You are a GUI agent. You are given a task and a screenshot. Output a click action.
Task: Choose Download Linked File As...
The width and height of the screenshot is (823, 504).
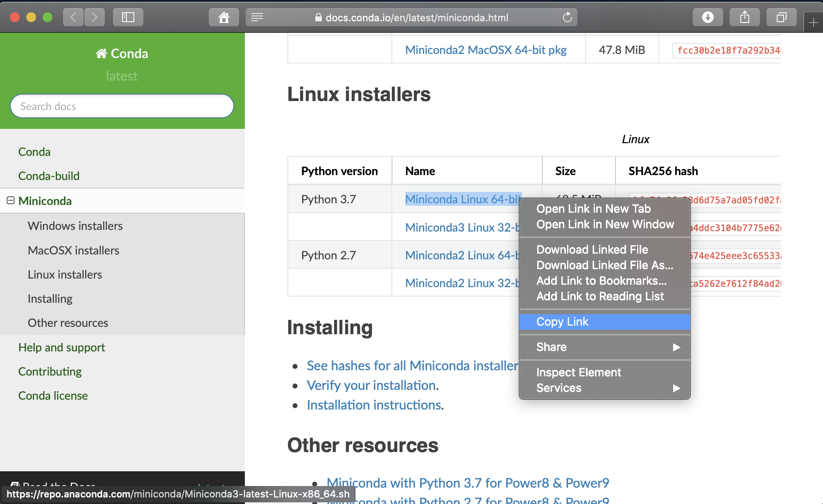click(605, 265)
